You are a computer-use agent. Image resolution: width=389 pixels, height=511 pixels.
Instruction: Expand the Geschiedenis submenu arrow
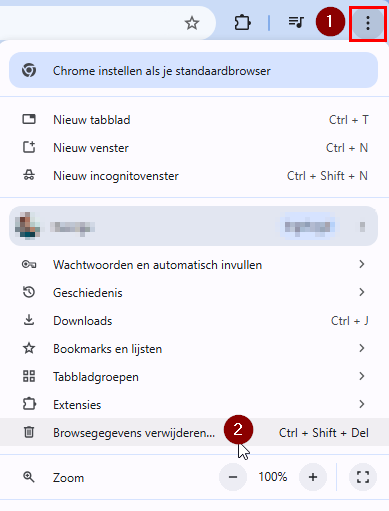(x=362, y=292)
